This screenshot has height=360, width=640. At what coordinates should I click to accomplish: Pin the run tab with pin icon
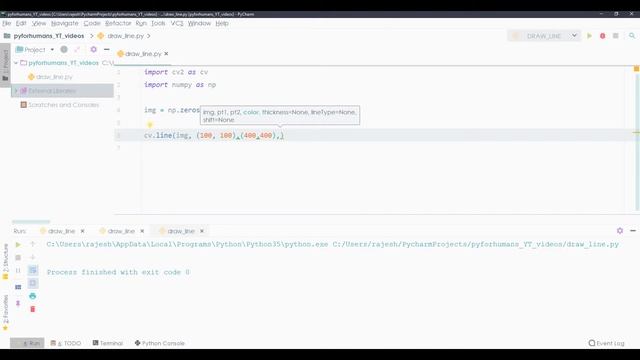18,303
